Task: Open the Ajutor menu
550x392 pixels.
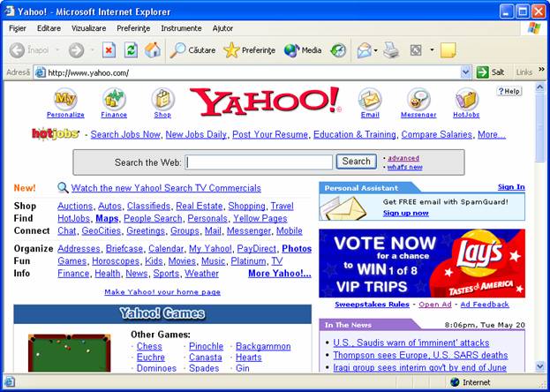Action: click(222, 28)
